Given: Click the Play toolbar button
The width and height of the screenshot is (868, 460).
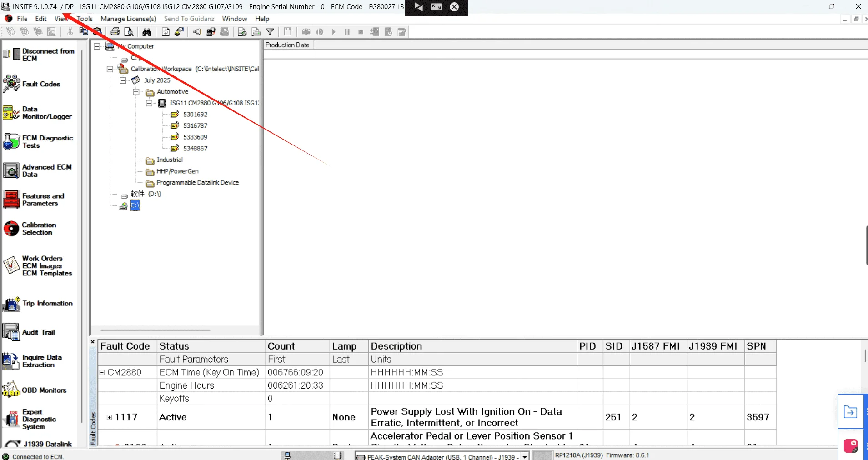Looking at the screenshot, I should point(334,32).
